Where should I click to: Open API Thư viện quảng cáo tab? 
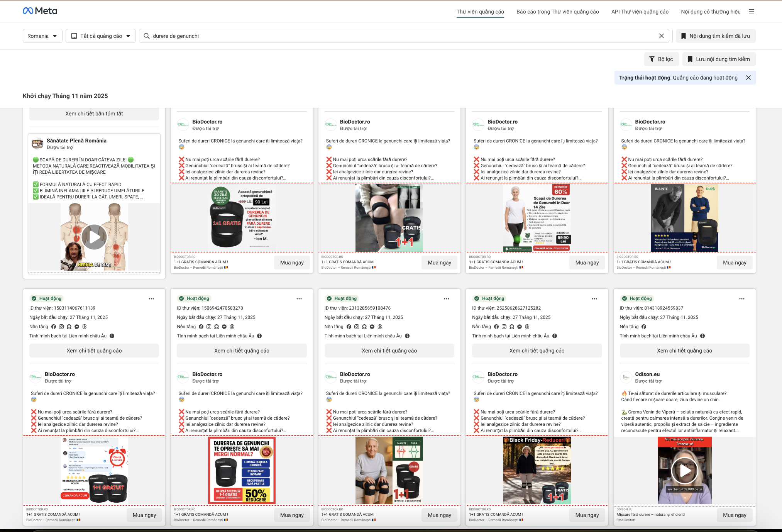click(x=640, y=12)
